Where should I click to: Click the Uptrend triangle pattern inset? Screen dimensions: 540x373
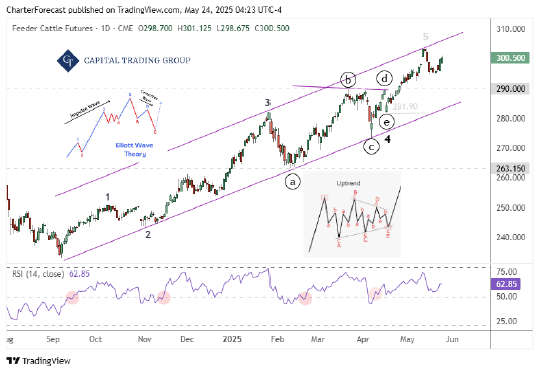point(352,214)
